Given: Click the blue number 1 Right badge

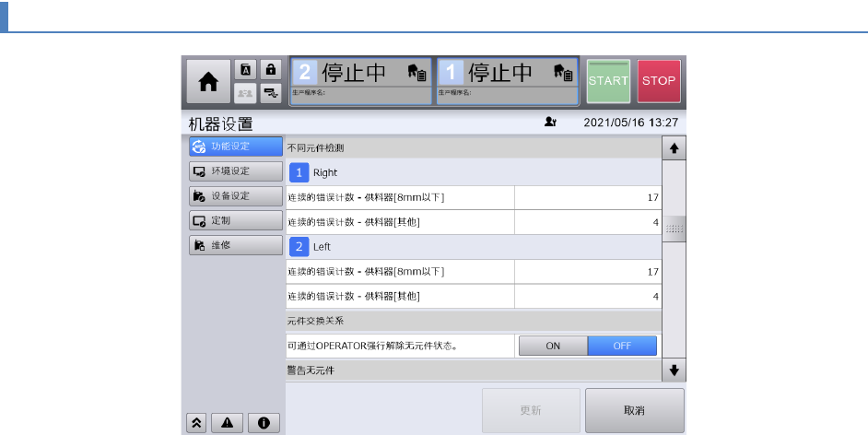Looking at the screenshot, I should coord(299,172).
